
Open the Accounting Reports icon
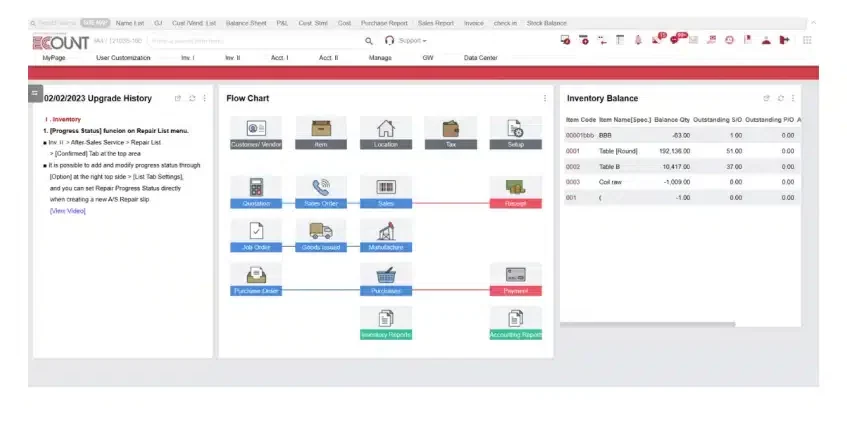coord(515,323)
